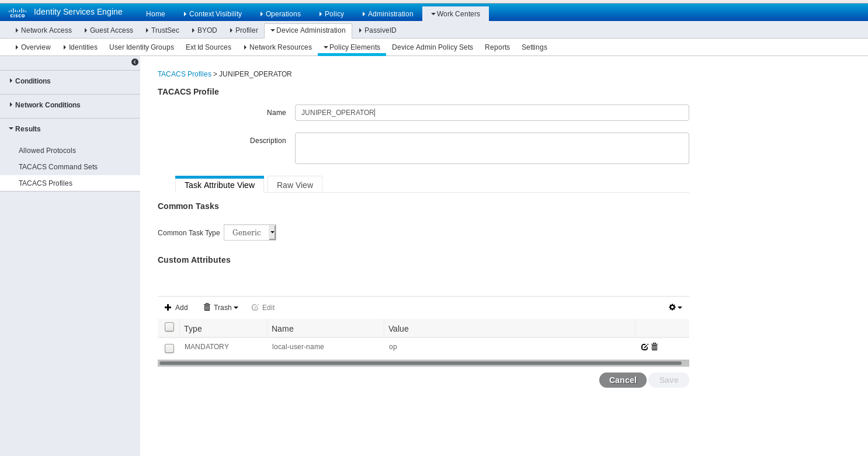
Task: Open the Network Resources submenu
Action: coord(277,47)
